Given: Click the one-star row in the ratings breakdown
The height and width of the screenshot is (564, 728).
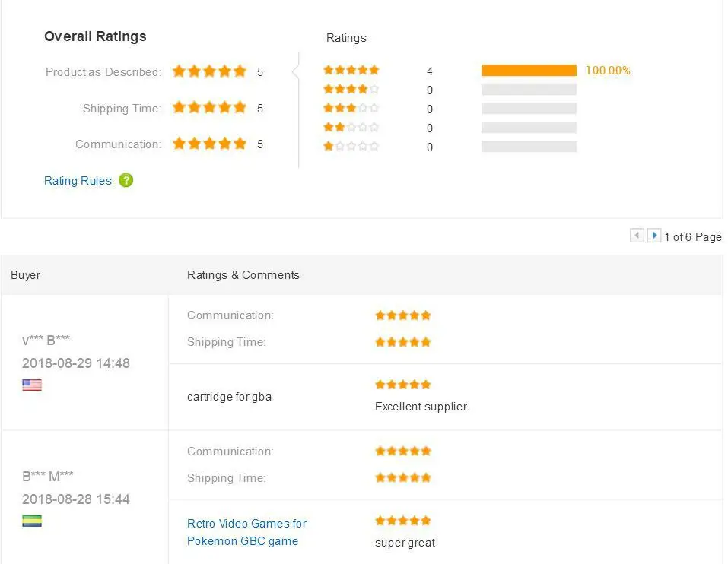Looking at the screenshot, I should click(351, 147).
